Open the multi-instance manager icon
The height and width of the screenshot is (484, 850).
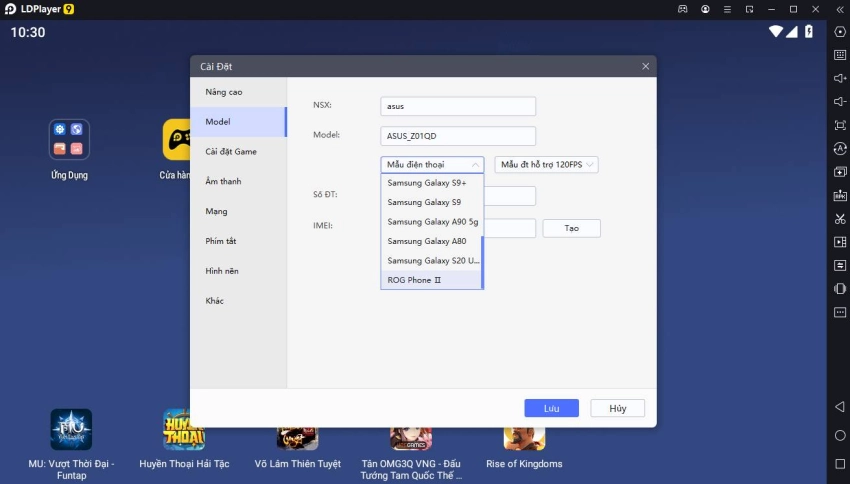(x=840, y=172)
